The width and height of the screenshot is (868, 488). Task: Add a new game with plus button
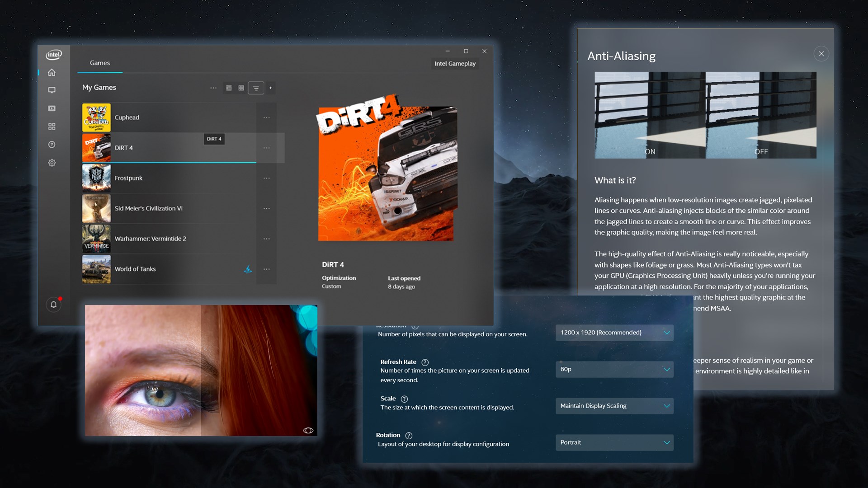tap(271, 88)
